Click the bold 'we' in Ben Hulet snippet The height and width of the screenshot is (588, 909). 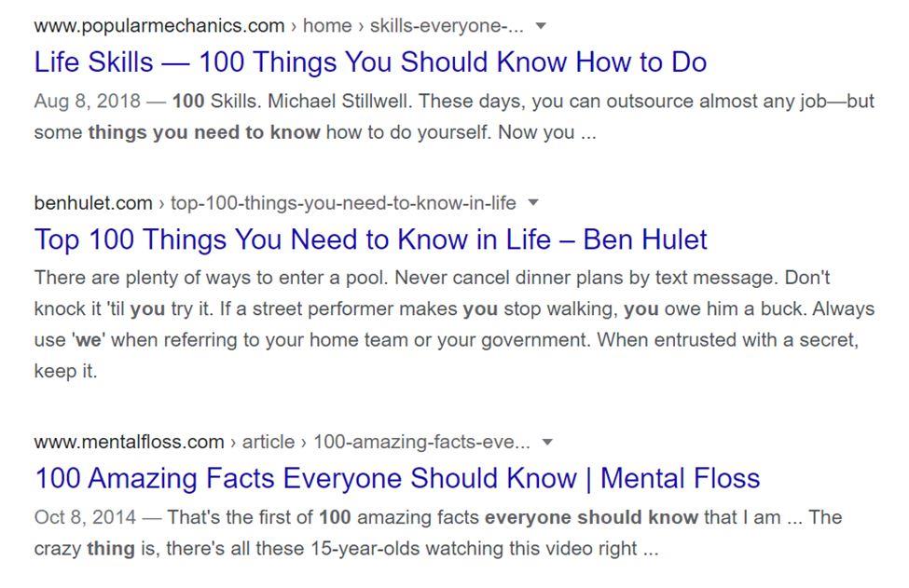(x=89, y=339)
